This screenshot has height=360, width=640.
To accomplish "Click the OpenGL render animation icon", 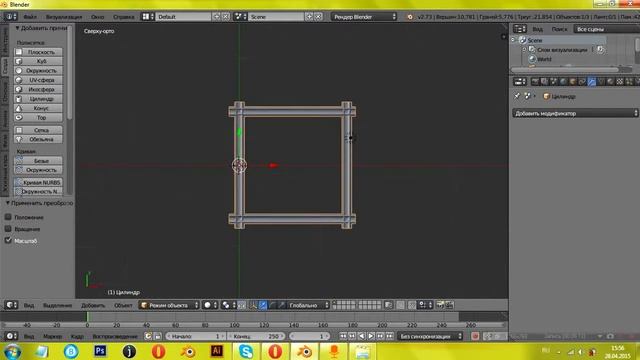I will click(x=449, y=305).
